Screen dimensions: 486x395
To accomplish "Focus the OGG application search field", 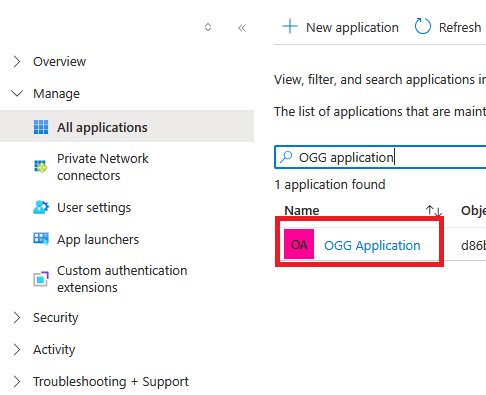I will [x=380, y=157].
